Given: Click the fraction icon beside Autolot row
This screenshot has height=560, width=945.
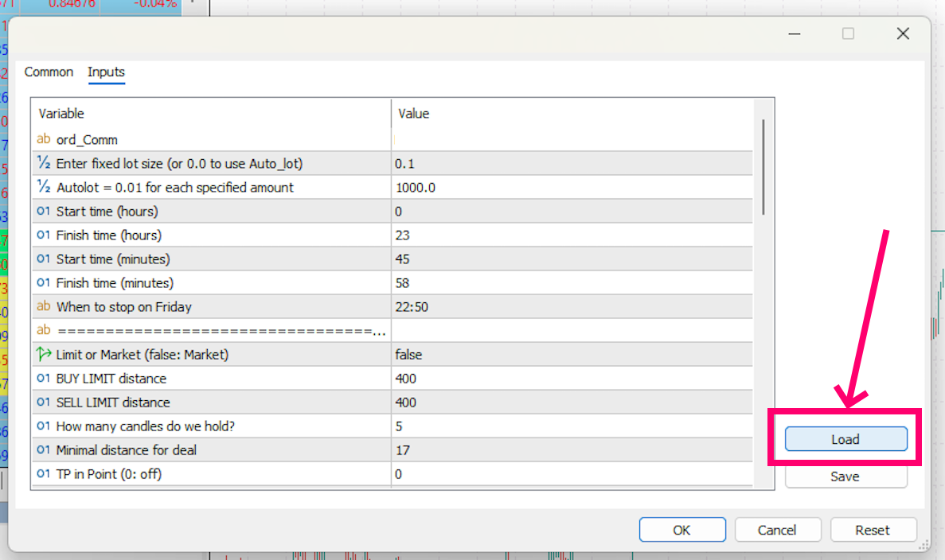Looking at the screenshot, I should [x=44, y=187].
